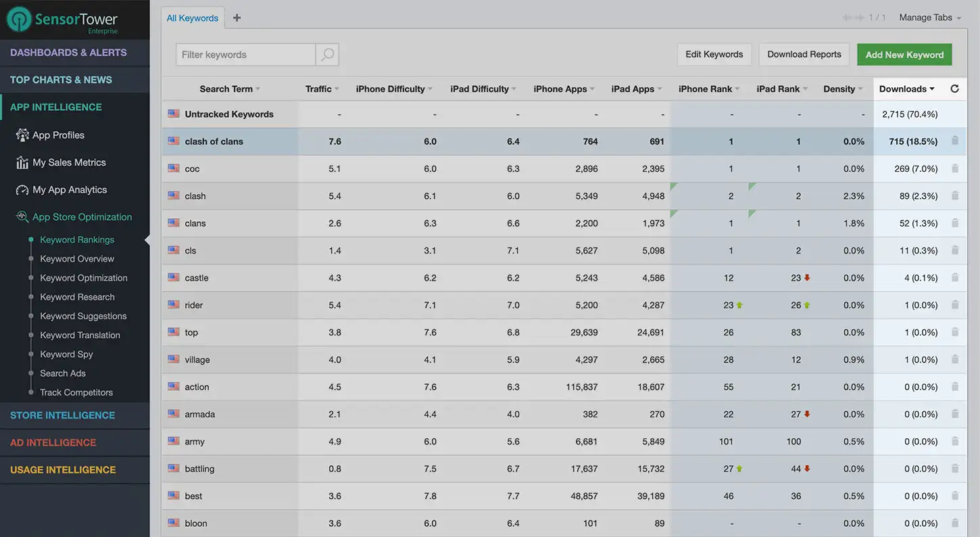The height and width of the screenshot is (537, 980).
Task: Open the All Keywords tab
Action: [x=193, y=18]
